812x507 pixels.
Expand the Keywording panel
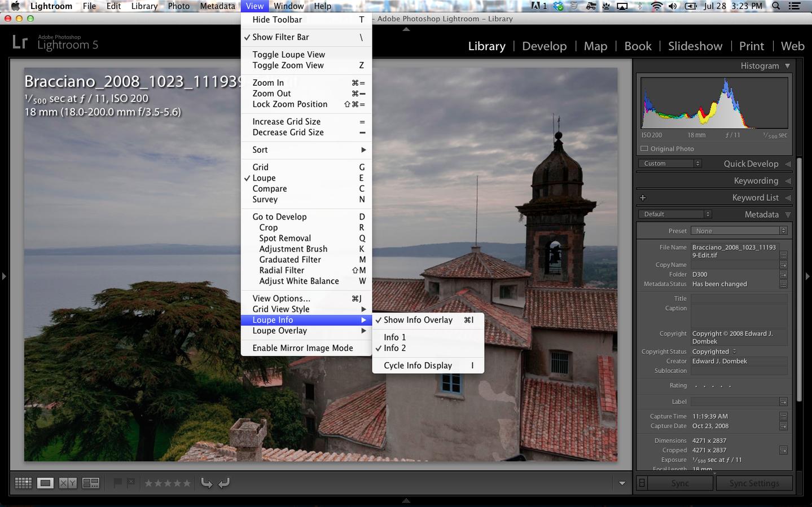pyautogui.click(x=756, y=181)
